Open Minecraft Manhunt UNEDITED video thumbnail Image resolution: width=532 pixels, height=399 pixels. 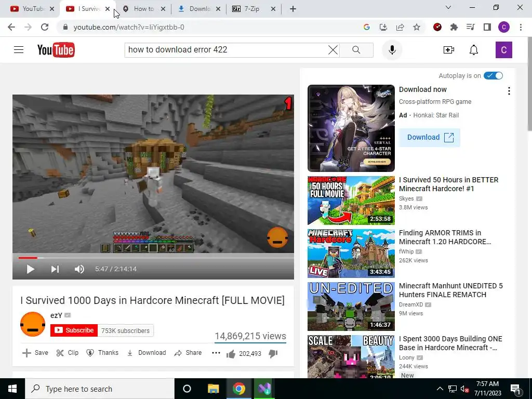[x=351, y=307]
